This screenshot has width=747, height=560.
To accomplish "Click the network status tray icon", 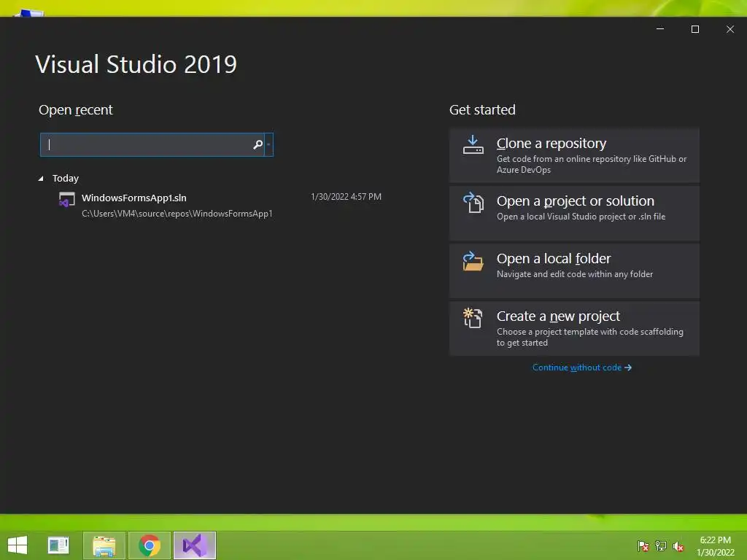I will 661,545.
